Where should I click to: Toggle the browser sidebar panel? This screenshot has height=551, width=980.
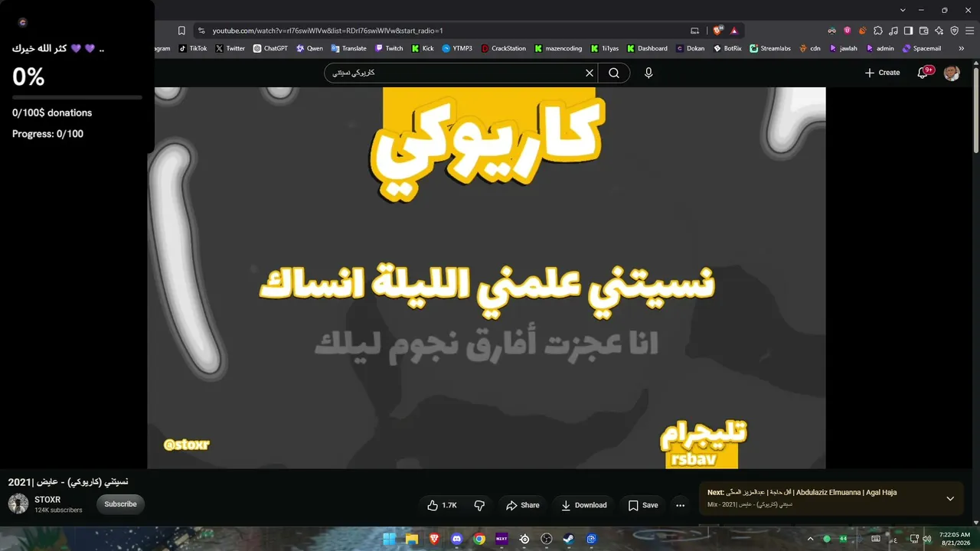click(x=908, y=31)
